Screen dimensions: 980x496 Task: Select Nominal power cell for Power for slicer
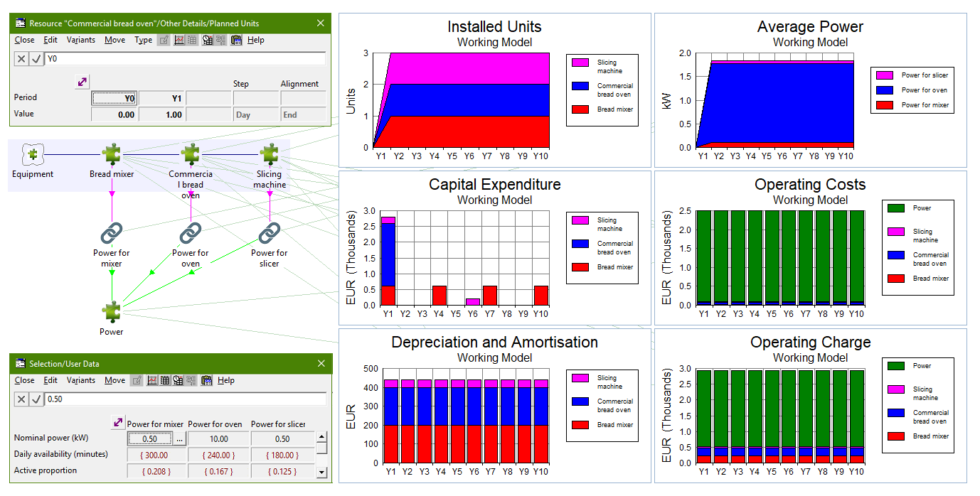point(282,439)
